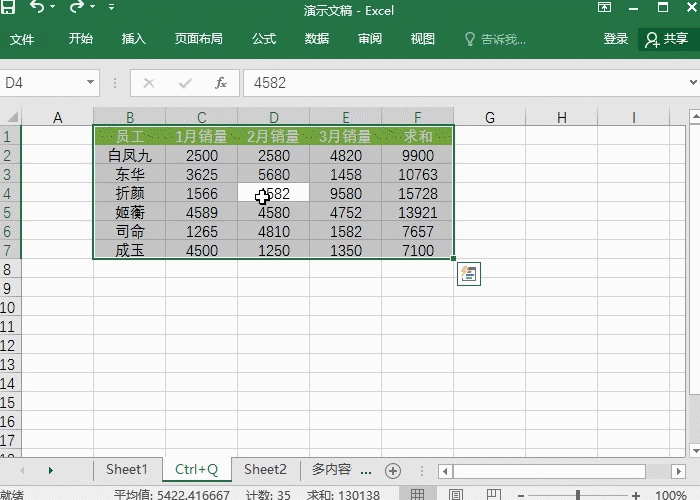Switch to the Sheet1 tab
The image size is (700, 500).
pyautogui.click(x=127, y=470)
